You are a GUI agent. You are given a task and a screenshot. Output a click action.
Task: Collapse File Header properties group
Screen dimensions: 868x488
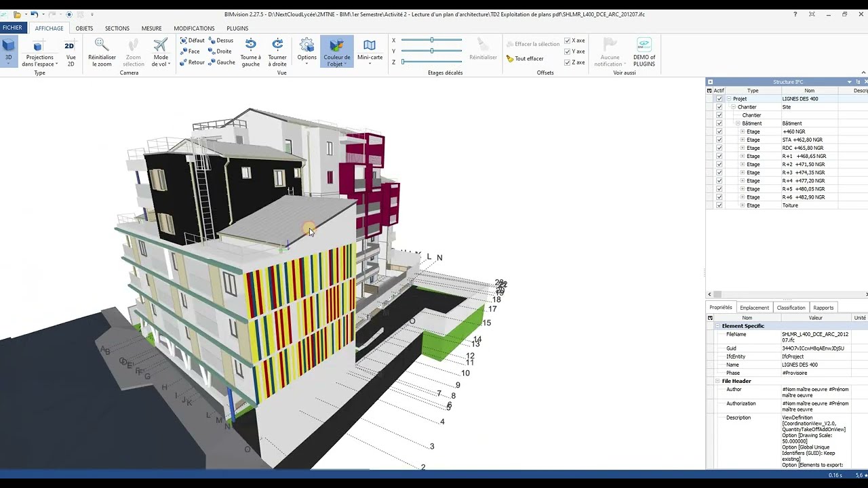point(717,381)
